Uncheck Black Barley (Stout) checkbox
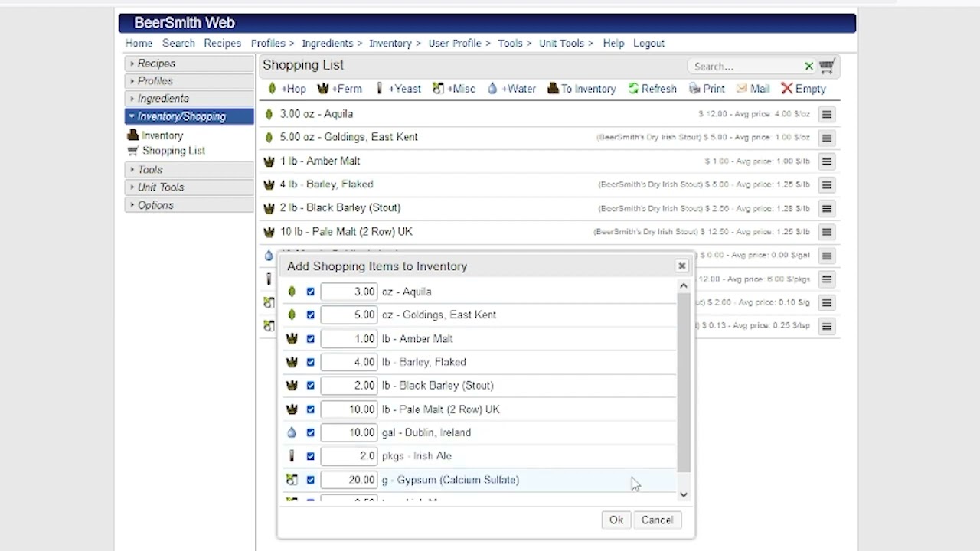Screen dimensions: 980x551 [x=310, y=385]
